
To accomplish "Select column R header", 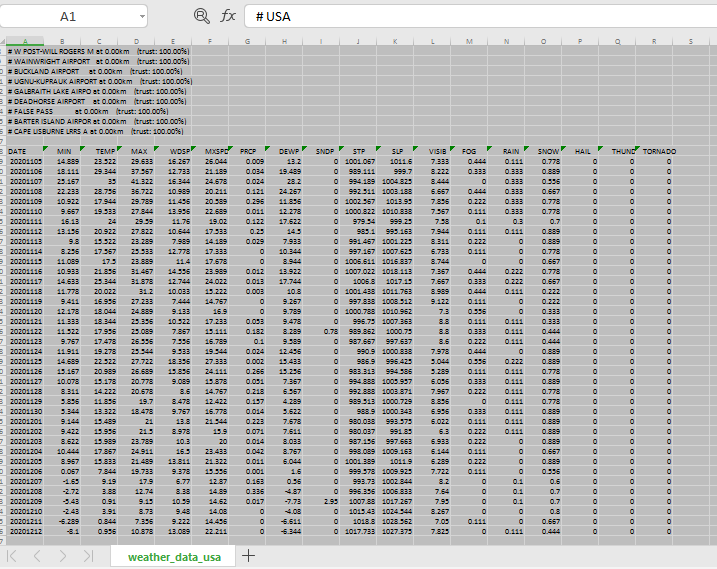I will tap(654, 41).
